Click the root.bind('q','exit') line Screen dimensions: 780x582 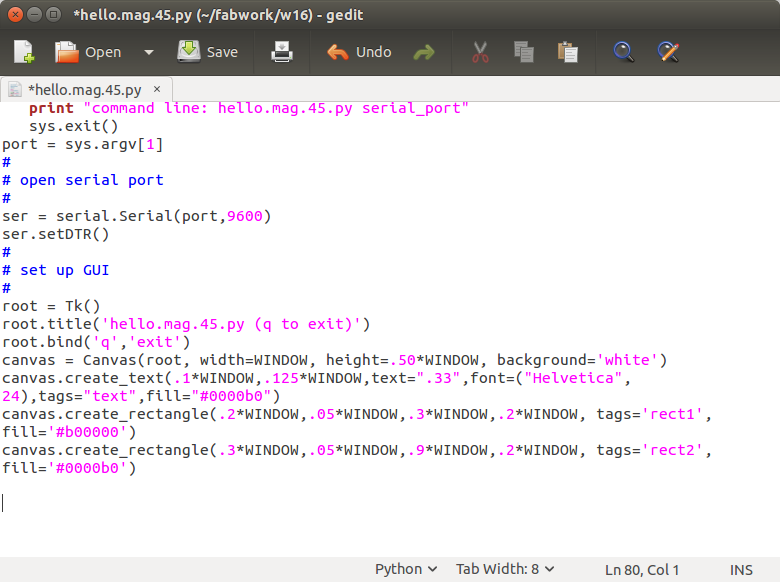point(96,342)
